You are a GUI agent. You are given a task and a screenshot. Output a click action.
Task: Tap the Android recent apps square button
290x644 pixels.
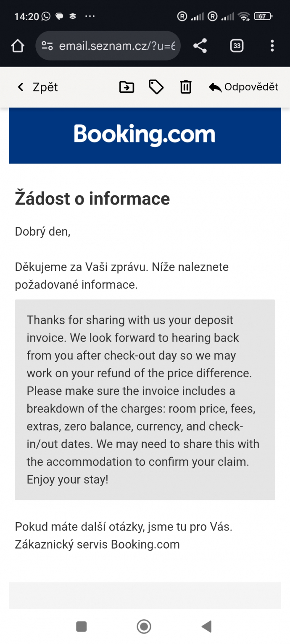point(81,627)
